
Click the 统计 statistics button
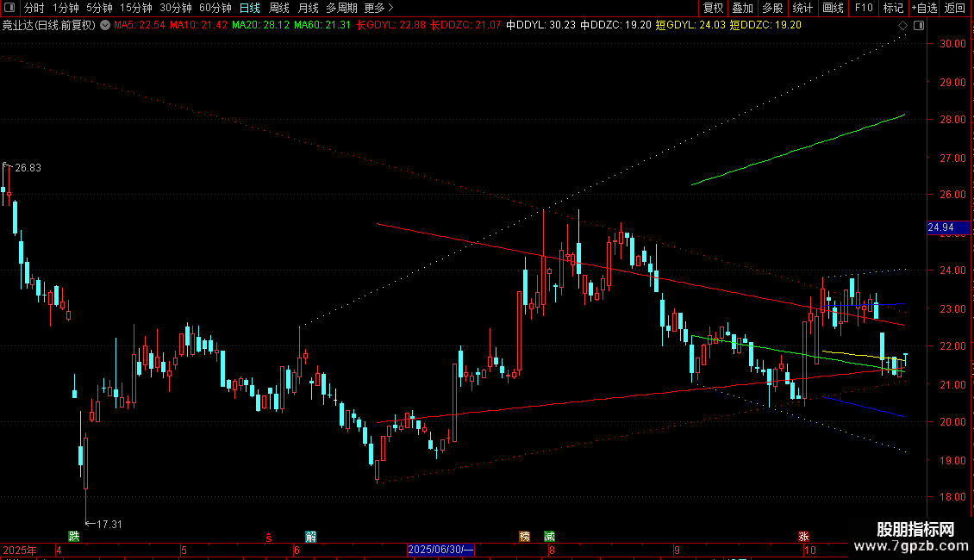[802, 8]
